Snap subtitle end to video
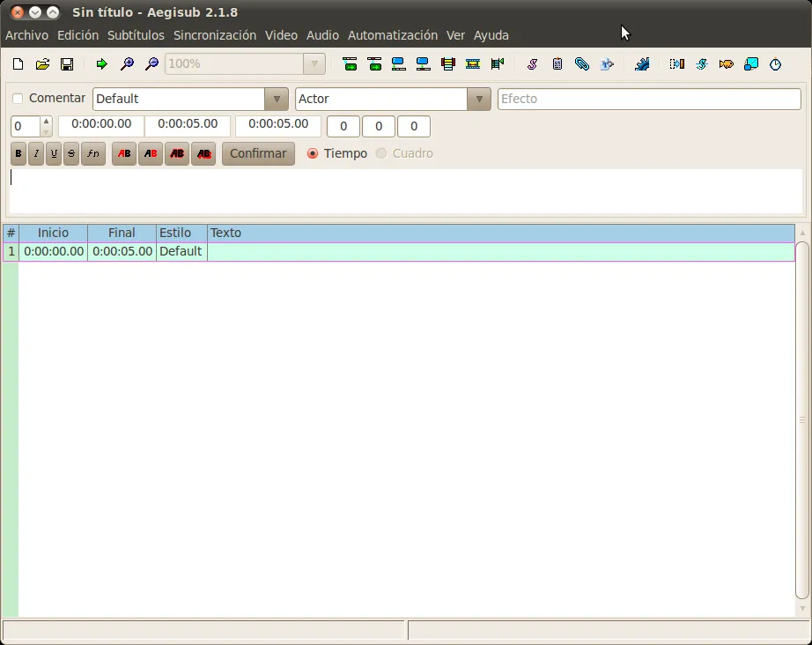 [374, 64]
